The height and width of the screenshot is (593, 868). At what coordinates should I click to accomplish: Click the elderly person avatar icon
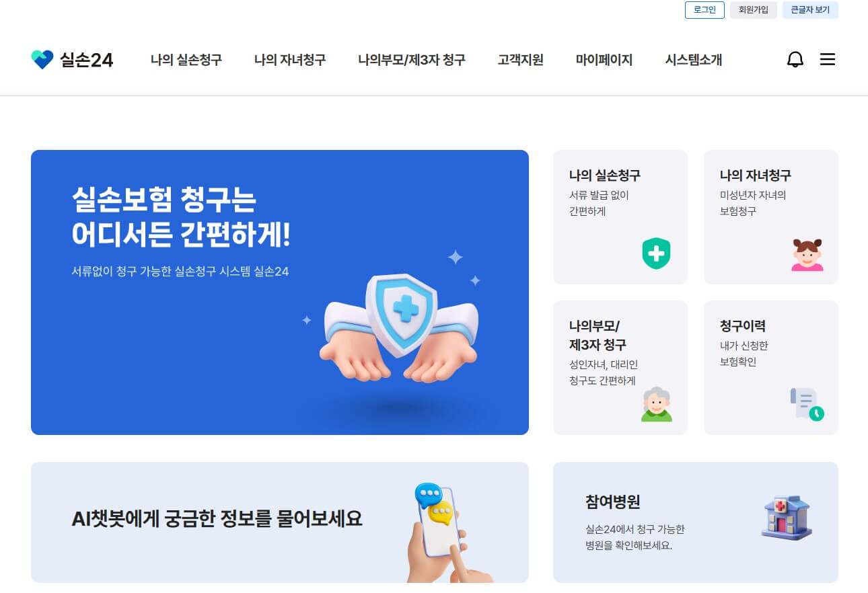(x=657, y=404)
